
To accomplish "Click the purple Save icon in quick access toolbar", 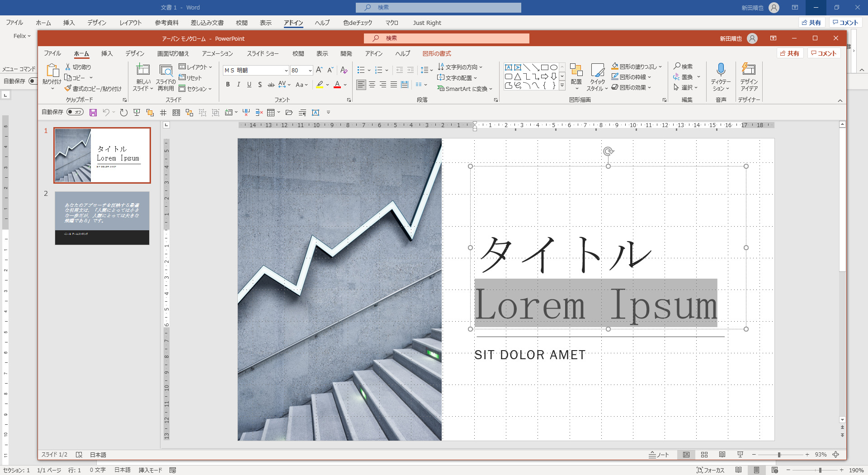I will (x=93, y=113).
